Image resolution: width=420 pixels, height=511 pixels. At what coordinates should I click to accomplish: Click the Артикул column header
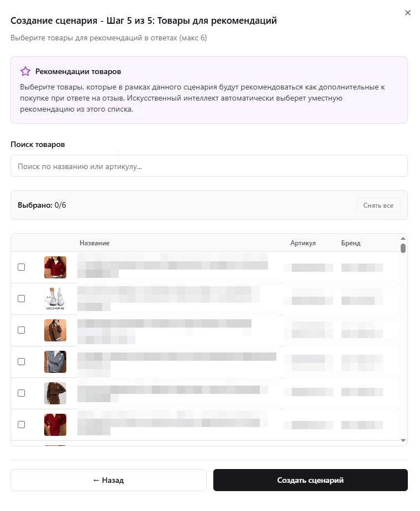tap(303, 243)
